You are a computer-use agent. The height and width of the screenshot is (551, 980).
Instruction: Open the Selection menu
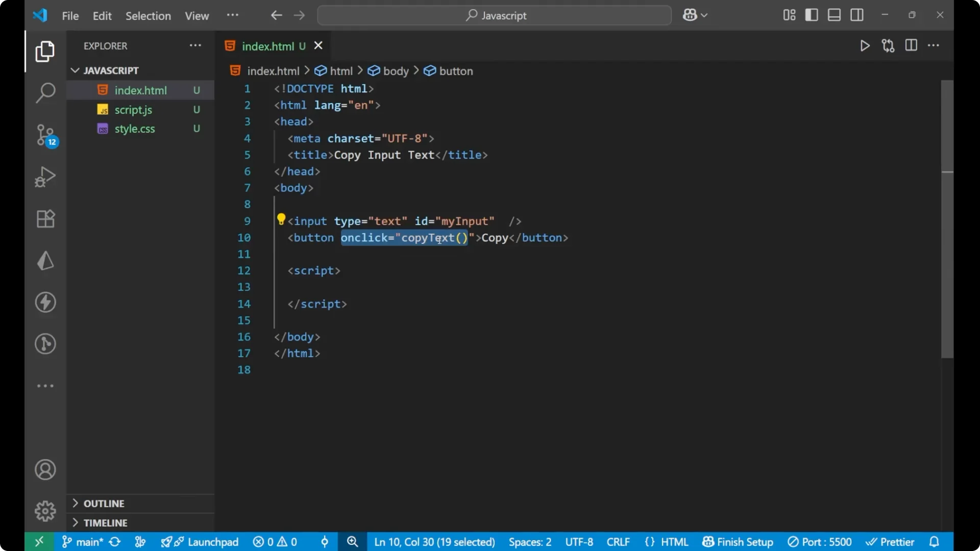click(x=148, y=16)
